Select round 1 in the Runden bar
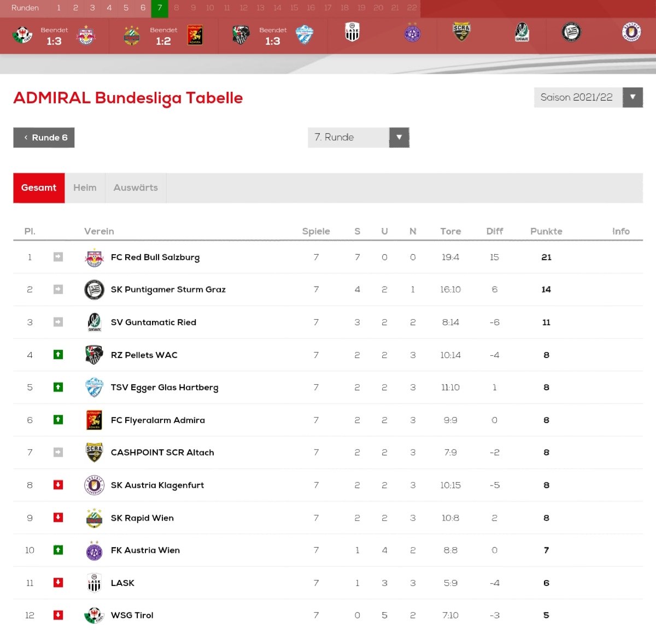 coord(59,8)
